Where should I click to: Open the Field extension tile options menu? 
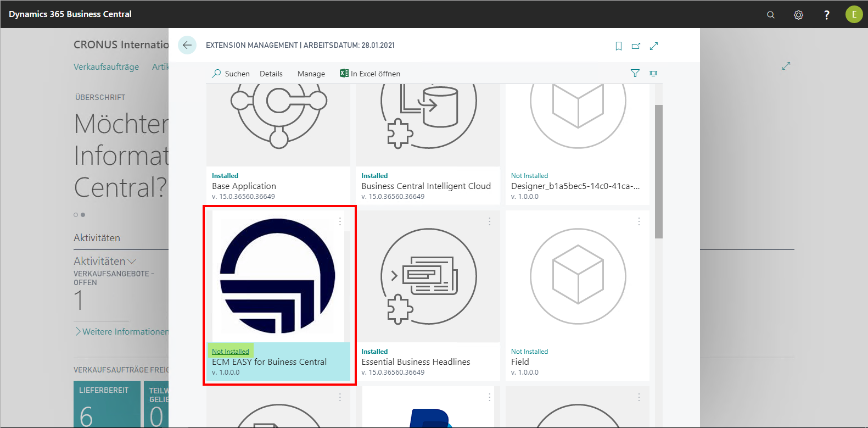point(639,221)
